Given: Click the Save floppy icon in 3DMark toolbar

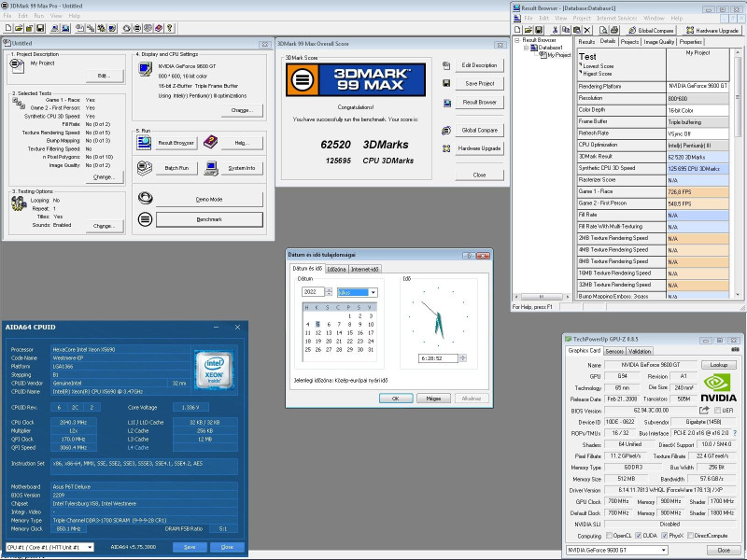Looking at the screenshot, I should pyautogui.click(x=40, y=29).
